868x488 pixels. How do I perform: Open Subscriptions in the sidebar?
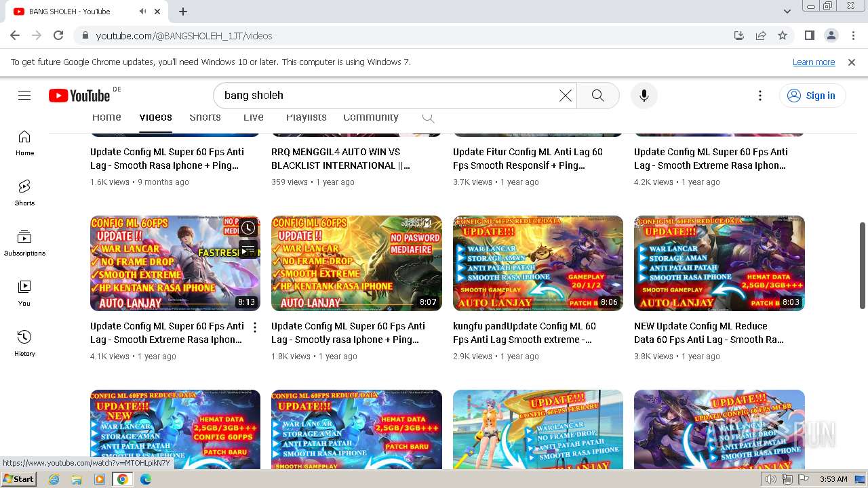pyautogui.click(x=24, y=243)
